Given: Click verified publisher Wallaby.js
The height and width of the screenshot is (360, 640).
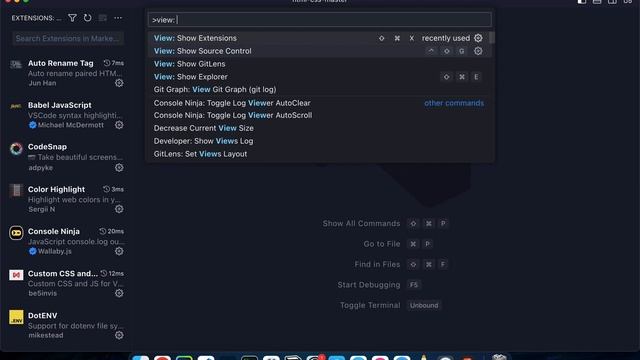Looking at the screenshot, I should pos(51,251).
